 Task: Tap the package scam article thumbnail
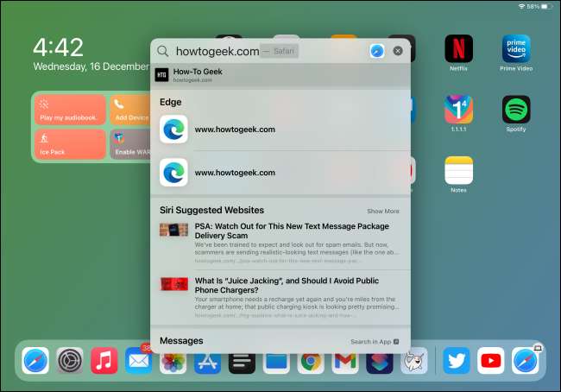point(173,230)
